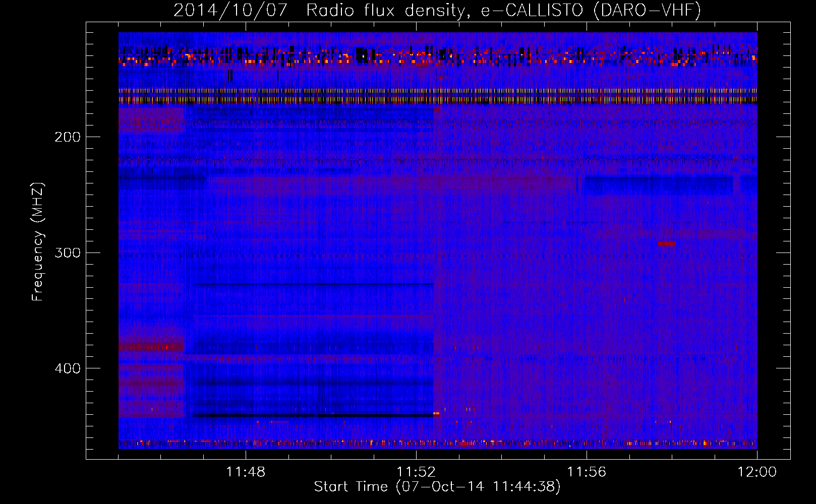816x504 pixels.
Task: Click the 300 frequency tick label
Action: 67,253
